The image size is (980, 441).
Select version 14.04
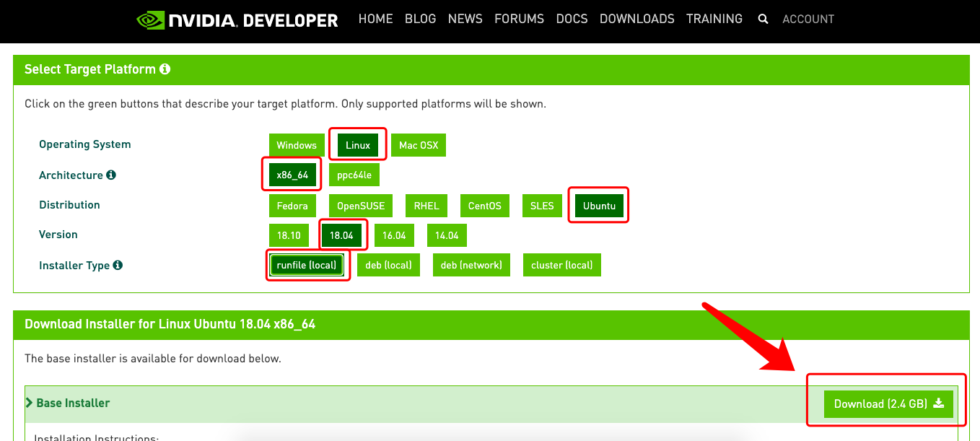(x=447, y=235)
